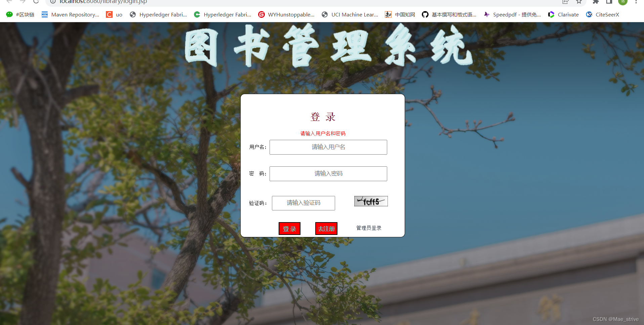Open the 管理员登录 link
Screen dimensions: 644x325
(369, 228)
